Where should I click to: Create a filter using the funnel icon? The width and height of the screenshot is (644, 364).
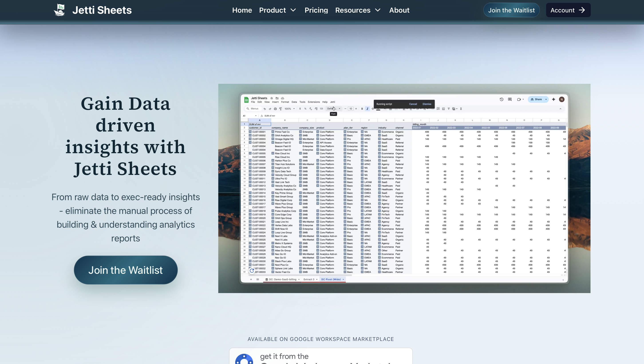click(x=449, y=109)
